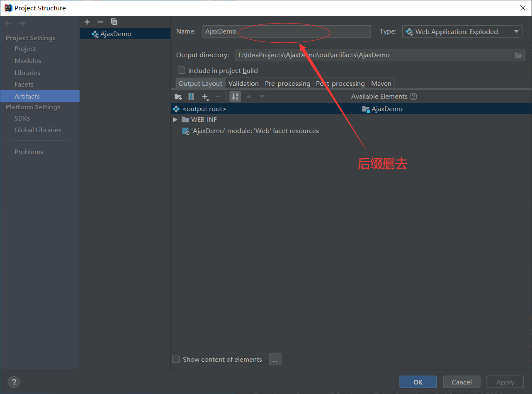Add a new artifact with plus icon
This screenshot has width=532, height=394.
click(x=87, y=22)
